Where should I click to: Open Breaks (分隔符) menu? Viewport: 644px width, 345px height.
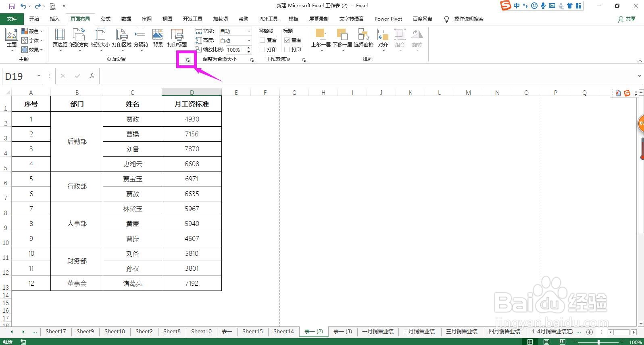pyautogui.click(x=141, y=40)
